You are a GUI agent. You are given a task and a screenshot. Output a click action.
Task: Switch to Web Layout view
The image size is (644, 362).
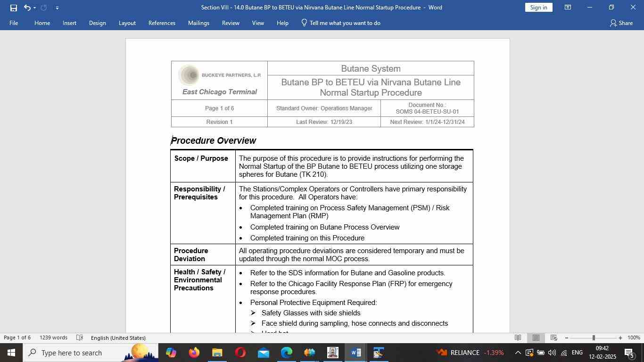[x=554, y=338]
